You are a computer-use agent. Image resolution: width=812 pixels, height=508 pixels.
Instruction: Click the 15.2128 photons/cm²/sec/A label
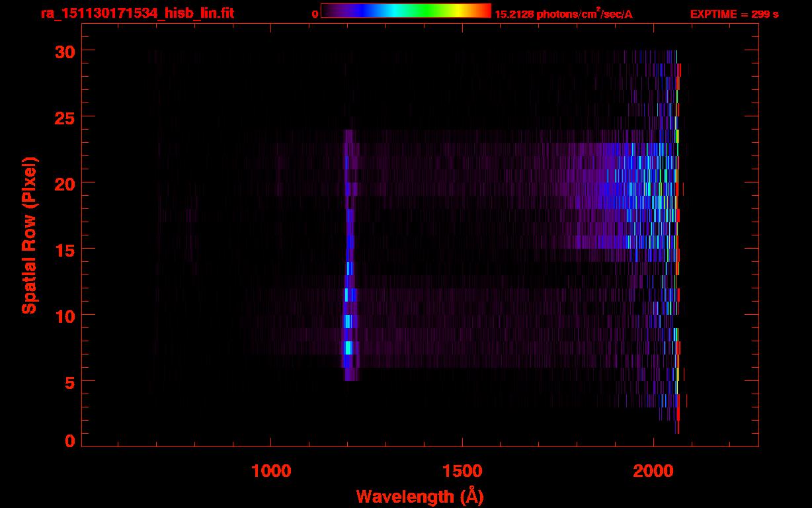(x=563, y=14)
